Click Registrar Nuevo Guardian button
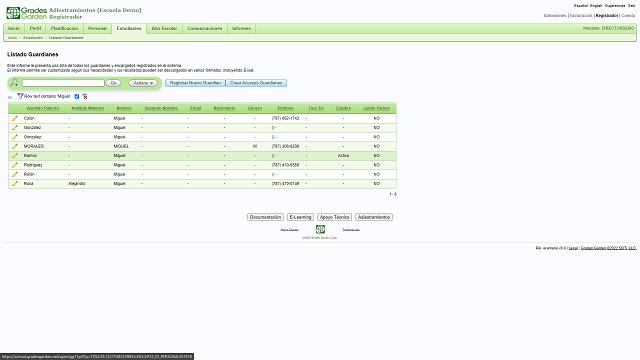640x360 pixels. [195, 83]
